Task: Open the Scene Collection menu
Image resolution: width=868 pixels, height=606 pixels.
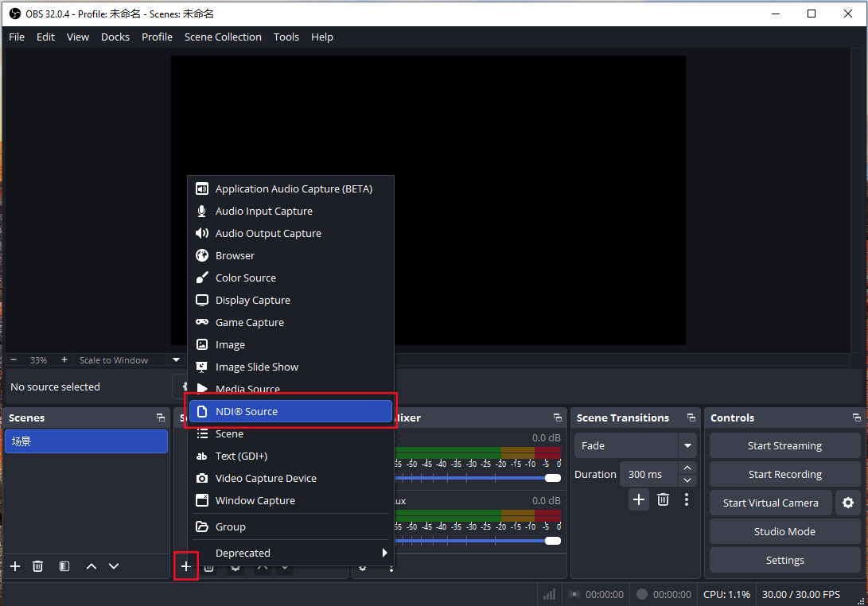Action: (223, 37)
